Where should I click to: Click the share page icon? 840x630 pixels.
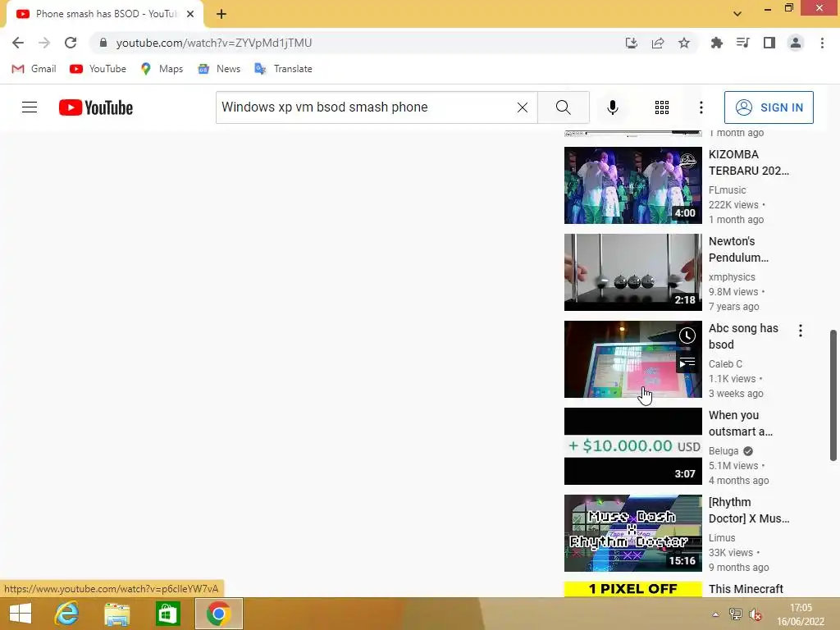tap(658, 43)
